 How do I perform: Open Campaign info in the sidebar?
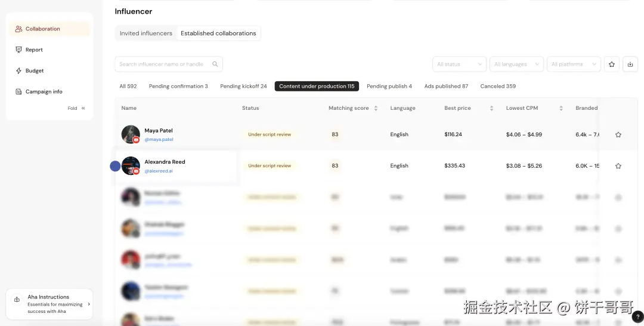pos(49,92)
